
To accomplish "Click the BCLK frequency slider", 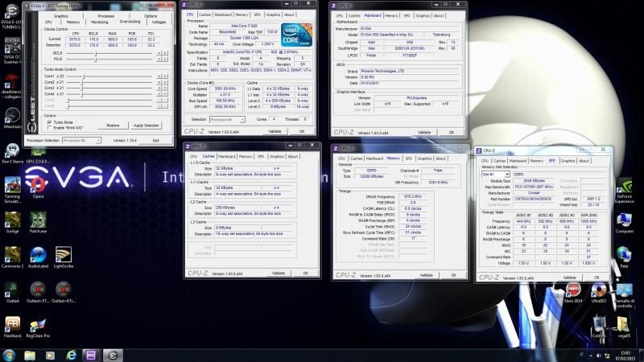I will 97,52.
